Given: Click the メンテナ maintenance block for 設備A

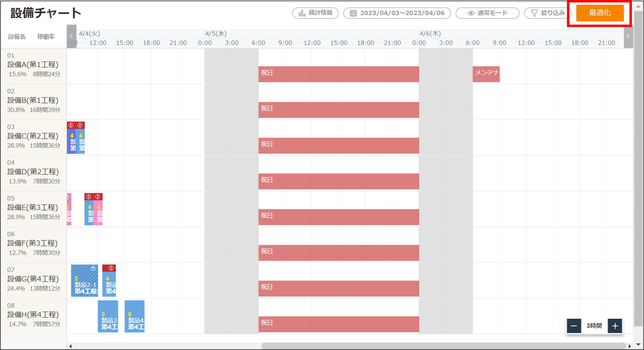Looking at the screenshot, I should click(486, 74).
